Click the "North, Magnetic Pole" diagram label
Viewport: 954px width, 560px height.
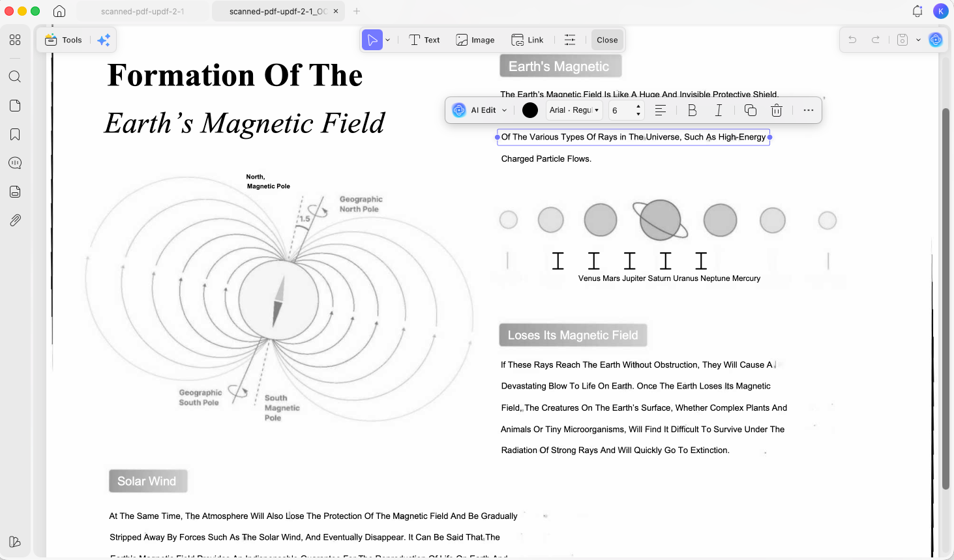268,181
